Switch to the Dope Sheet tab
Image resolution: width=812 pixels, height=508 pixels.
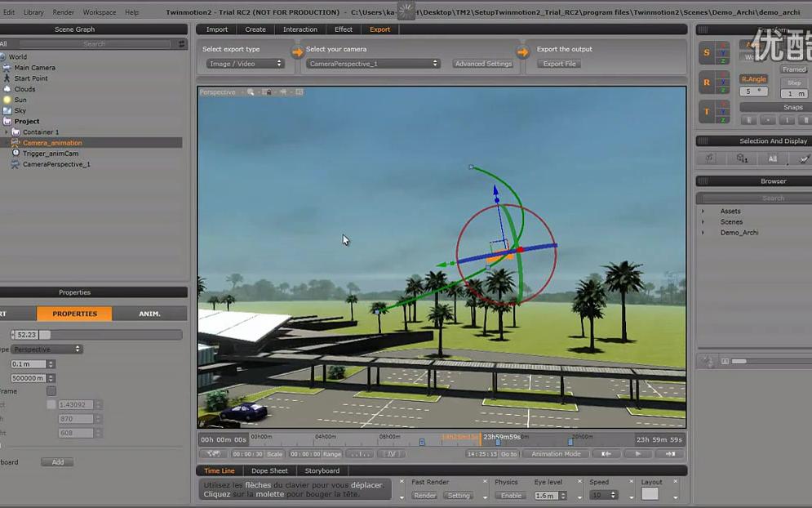tap(269, 470)
